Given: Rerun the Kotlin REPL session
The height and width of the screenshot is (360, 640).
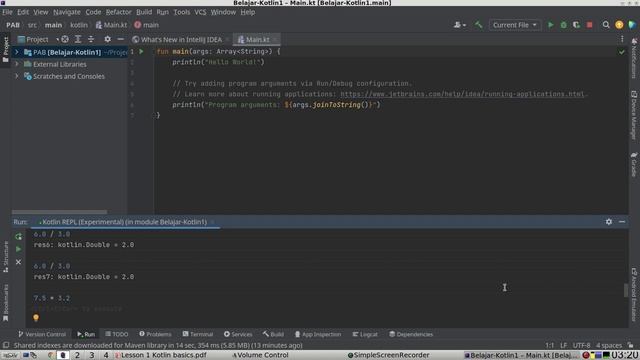Looking at the screenshot, I should tap(18, 236).
